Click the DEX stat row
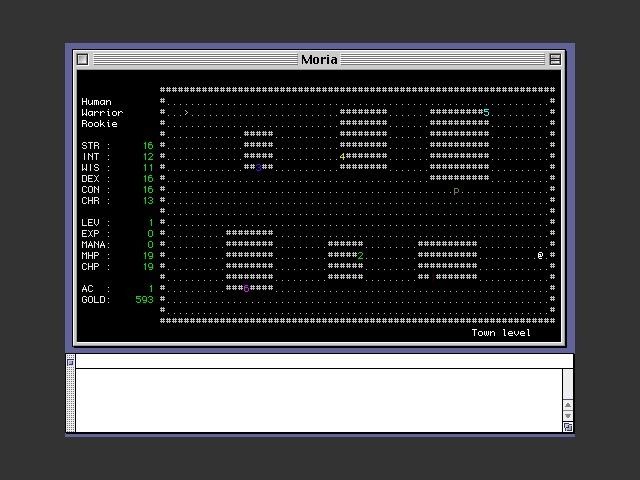 pos(117,179)
